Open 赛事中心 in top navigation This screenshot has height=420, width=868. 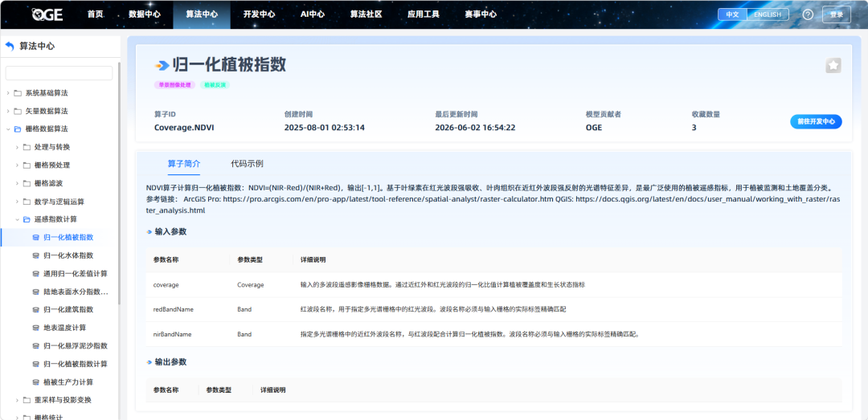tap(481, 14)
